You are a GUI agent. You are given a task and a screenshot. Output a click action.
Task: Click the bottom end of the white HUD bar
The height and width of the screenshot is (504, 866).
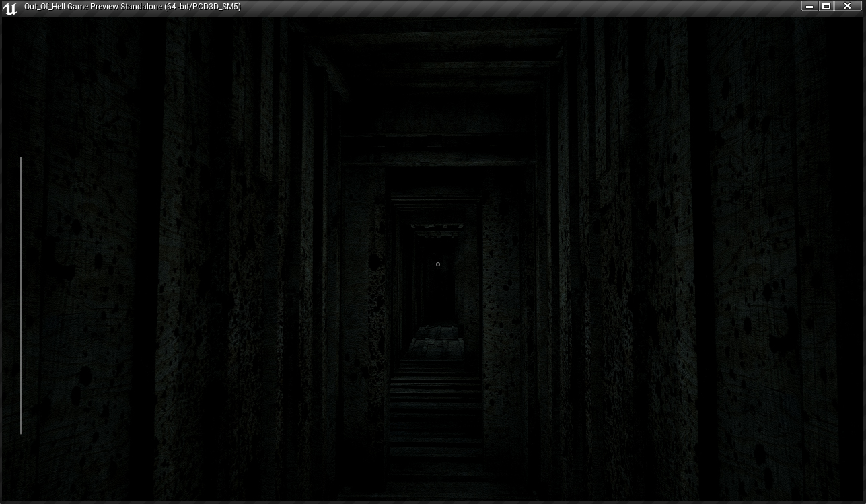point(22,432)
